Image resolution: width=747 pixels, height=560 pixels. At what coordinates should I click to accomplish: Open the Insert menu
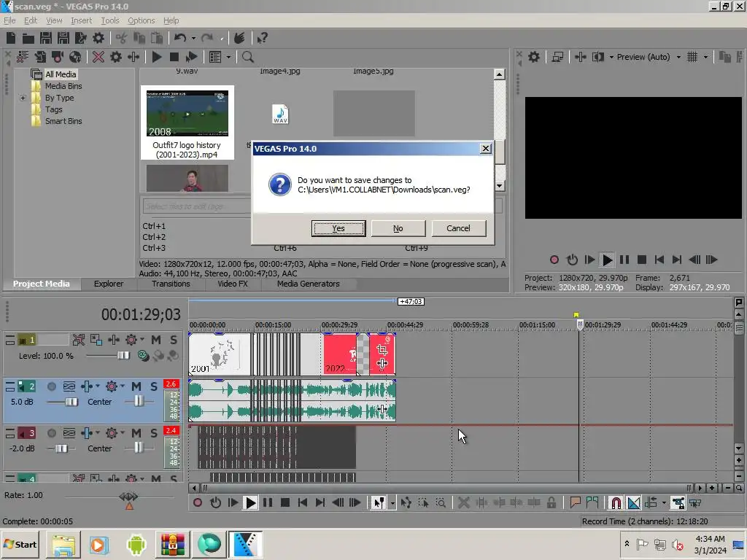(x=81, y=20)
